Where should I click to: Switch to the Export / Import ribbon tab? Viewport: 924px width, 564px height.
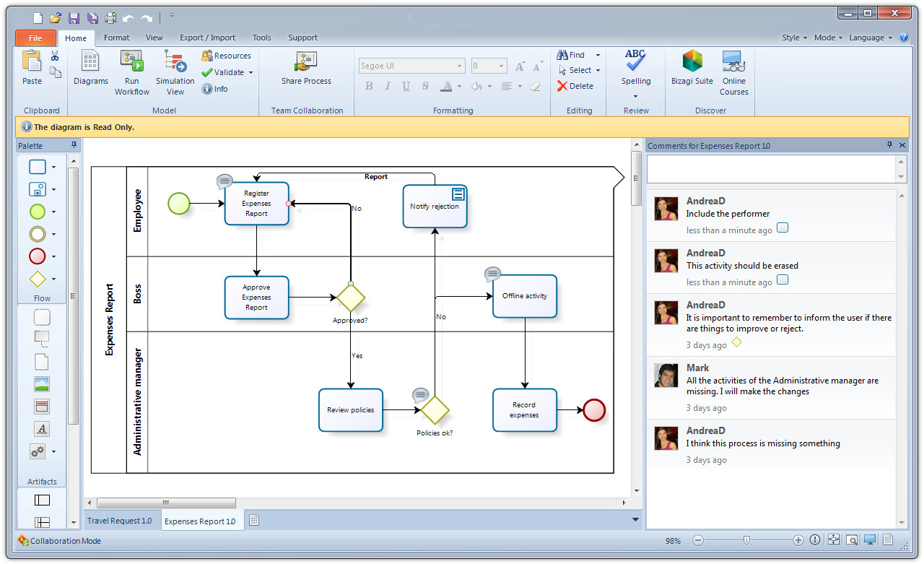208,38
